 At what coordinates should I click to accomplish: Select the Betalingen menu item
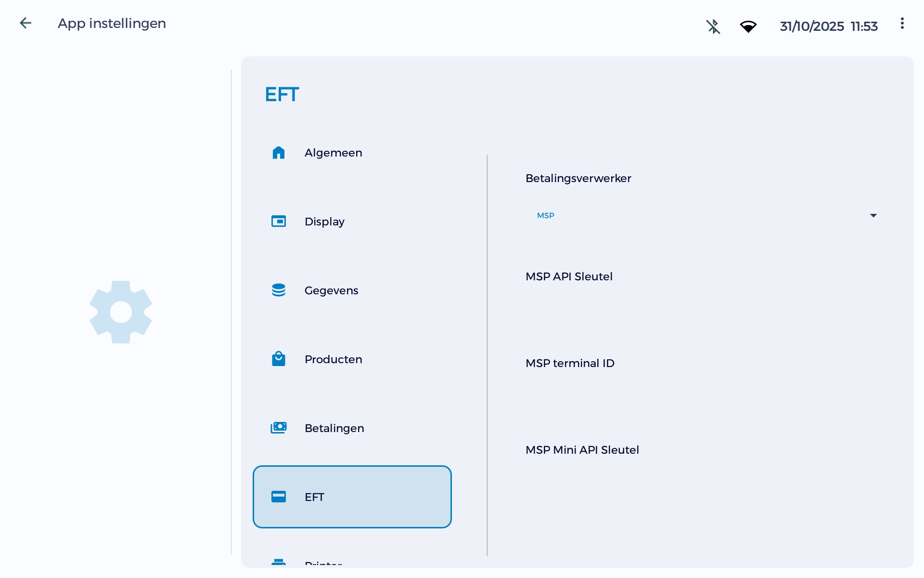tap(334, 428)
